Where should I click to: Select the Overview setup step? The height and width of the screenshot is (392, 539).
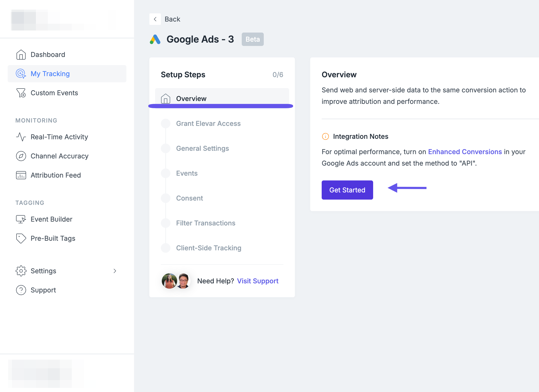tap(222, 99)
